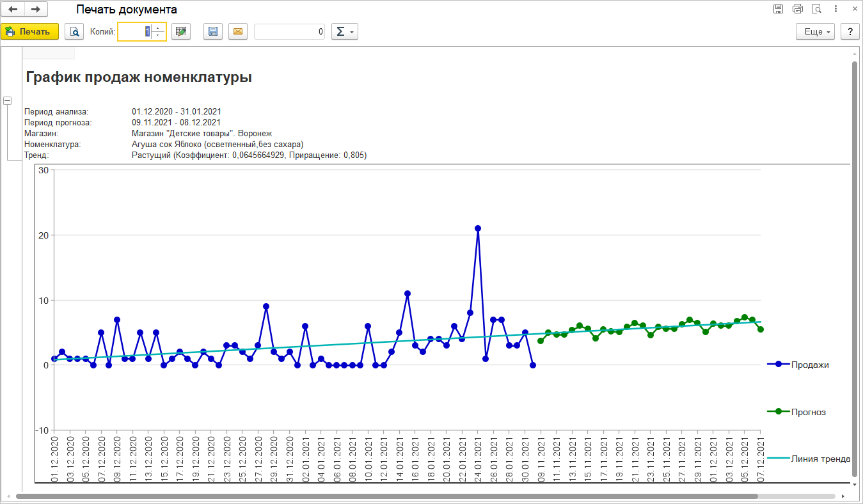Go back with the left arrow
Viewport: 863px width, 504px height.
pos(13,9)
